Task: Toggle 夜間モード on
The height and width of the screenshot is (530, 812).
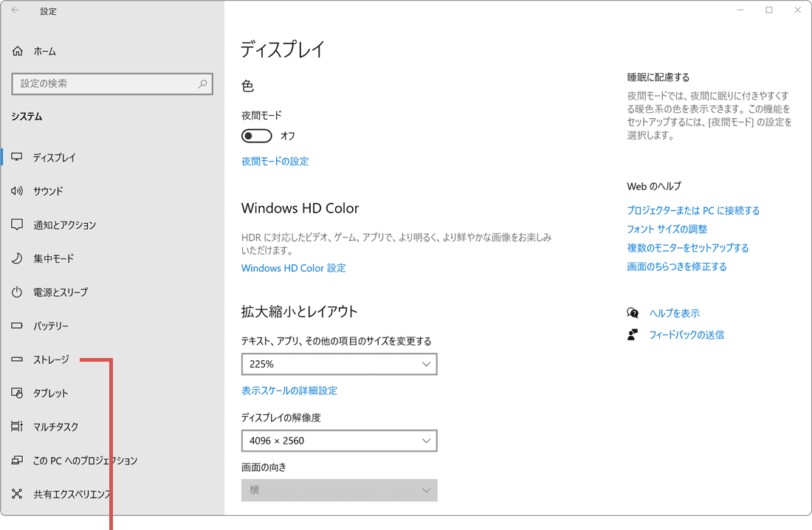Action: [257, 135]
